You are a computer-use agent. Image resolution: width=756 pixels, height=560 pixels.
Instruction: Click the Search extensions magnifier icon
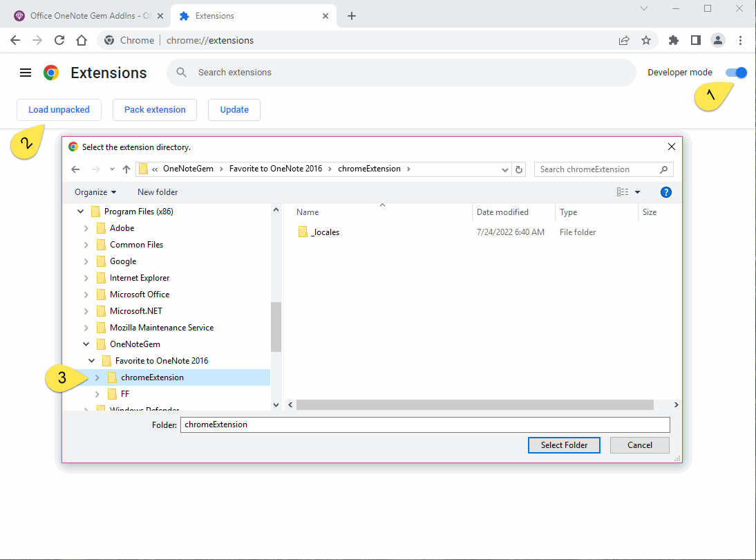tap(181, 73)
